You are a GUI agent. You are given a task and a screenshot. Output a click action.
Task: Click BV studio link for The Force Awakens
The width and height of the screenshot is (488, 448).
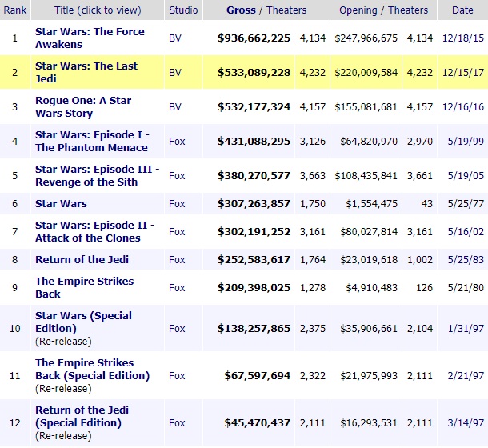coord(176,38)
